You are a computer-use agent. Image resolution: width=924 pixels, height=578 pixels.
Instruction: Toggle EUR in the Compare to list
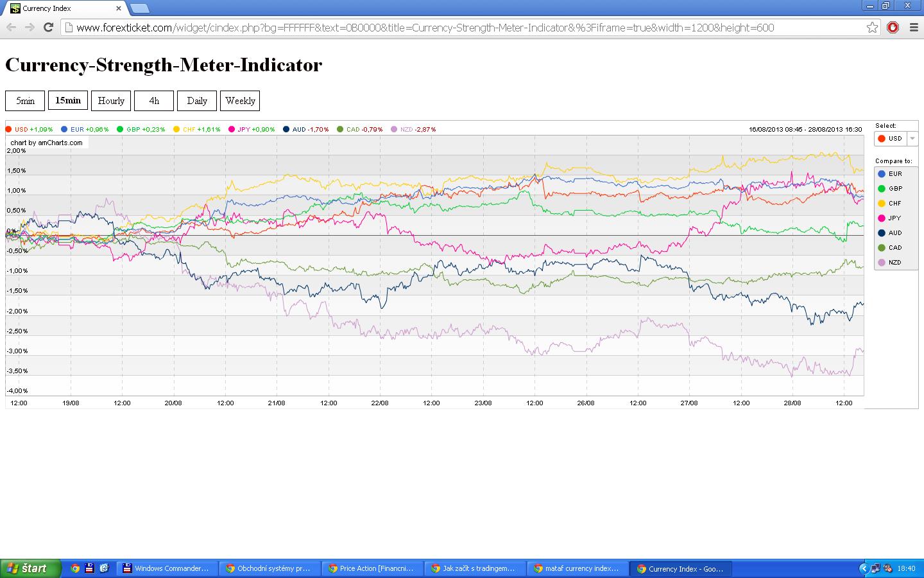[896, 174]
